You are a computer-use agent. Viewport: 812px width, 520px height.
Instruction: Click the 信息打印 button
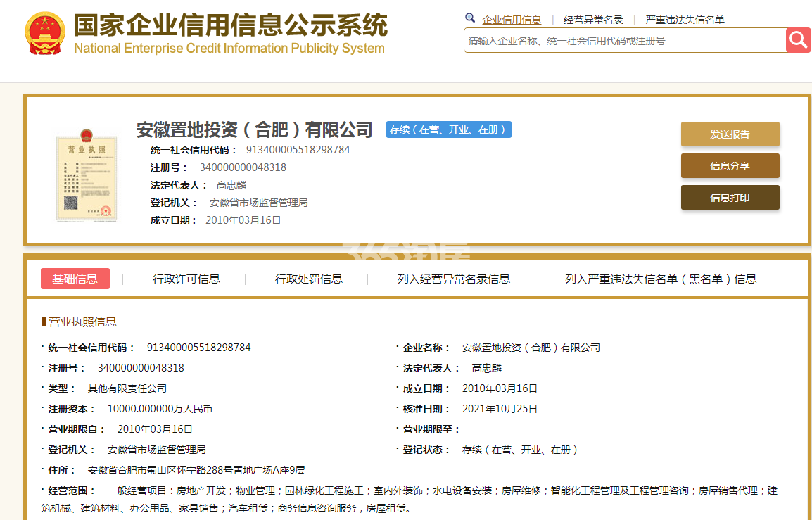click(x=730, y=197)
